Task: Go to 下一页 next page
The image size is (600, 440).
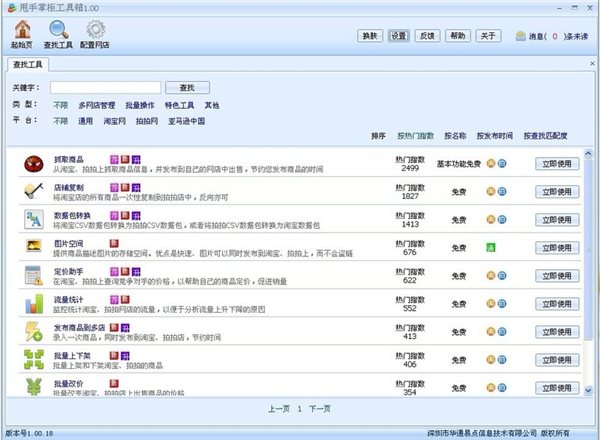Action: click(320, 409)
